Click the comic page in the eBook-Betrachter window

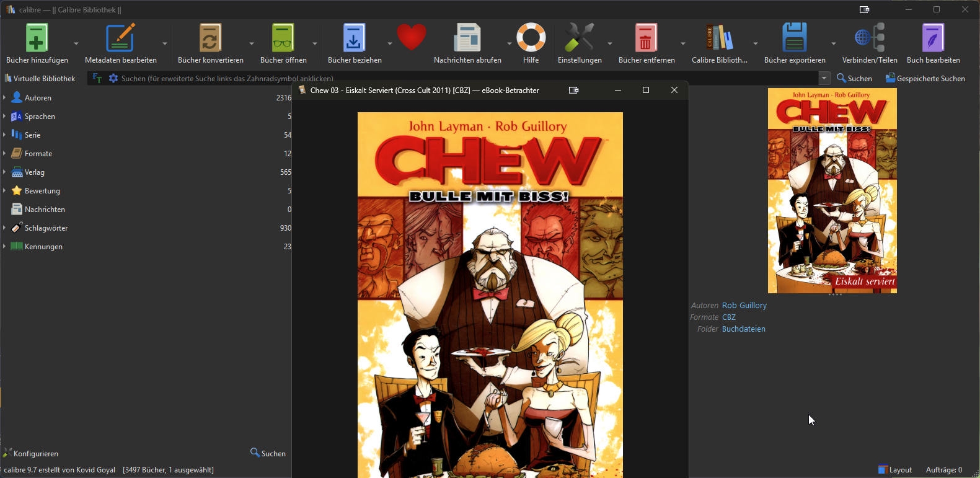[x=490, y=295]
